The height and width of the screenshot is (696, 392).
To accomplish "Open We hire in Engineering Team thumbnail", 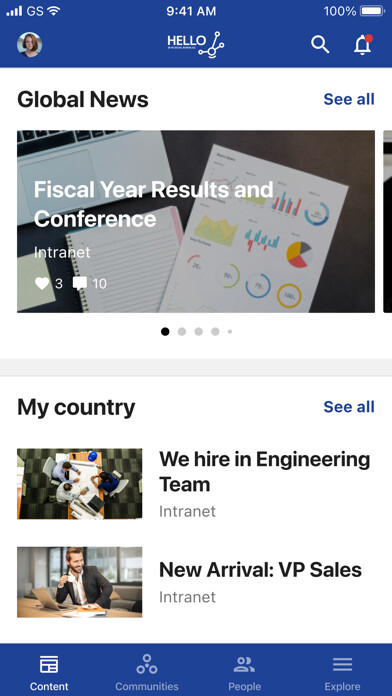I will [79, 484].
